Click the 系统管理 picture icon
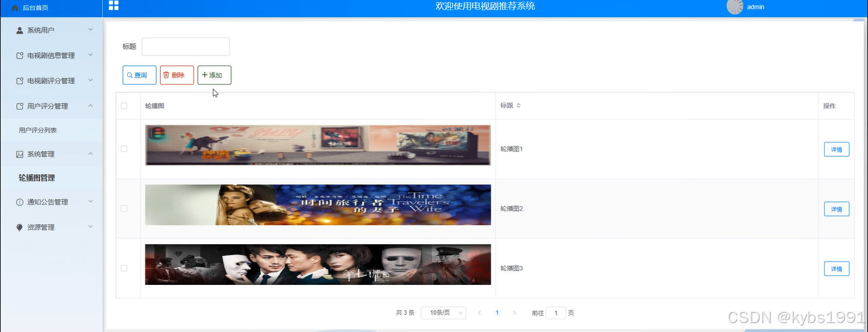 [20, 154]
